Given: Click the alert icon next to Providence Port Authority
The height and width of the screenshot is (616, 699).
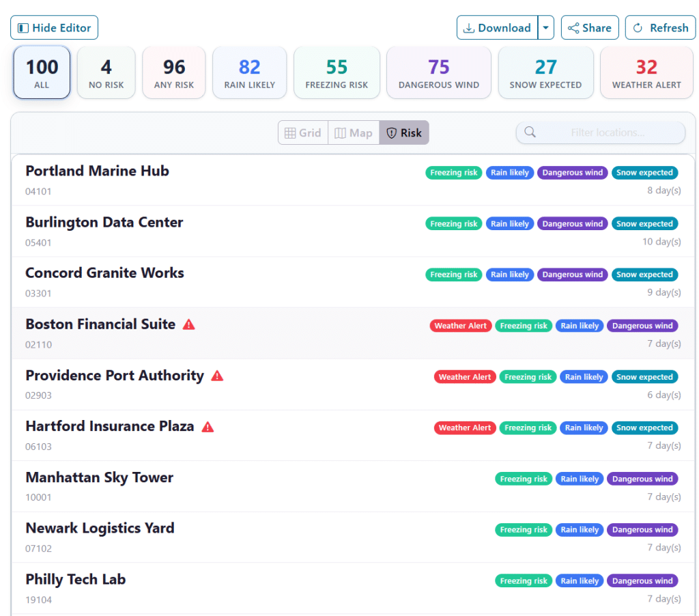Looking at the screenshot, I should pyautogui.click(x=217, y=376).
